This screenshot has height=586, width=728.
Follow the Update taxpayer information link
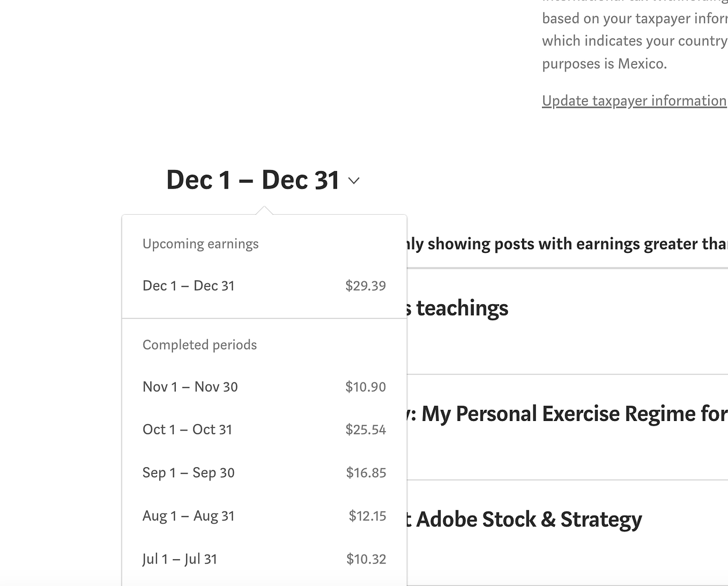click(x=634, y=101)
